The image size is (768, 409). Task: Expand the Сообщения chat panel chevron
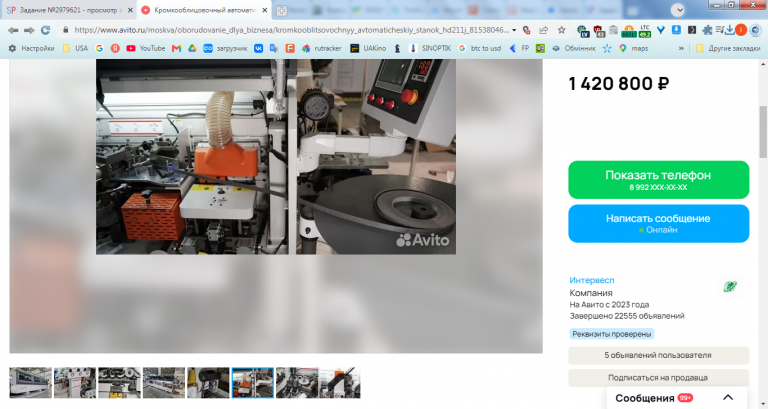click(x=728, y=398)
